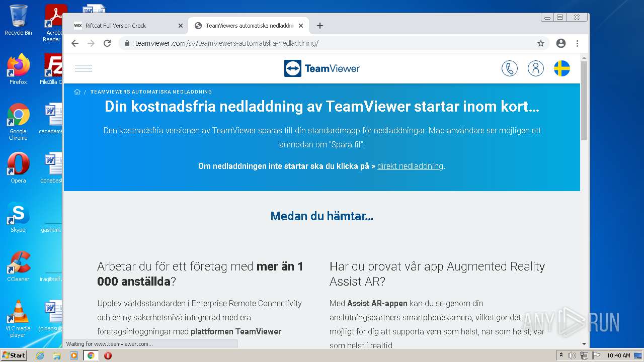This screenshot has height=362, width=644.
Task: Open the phone contact icon
Action: coord(510,68)
